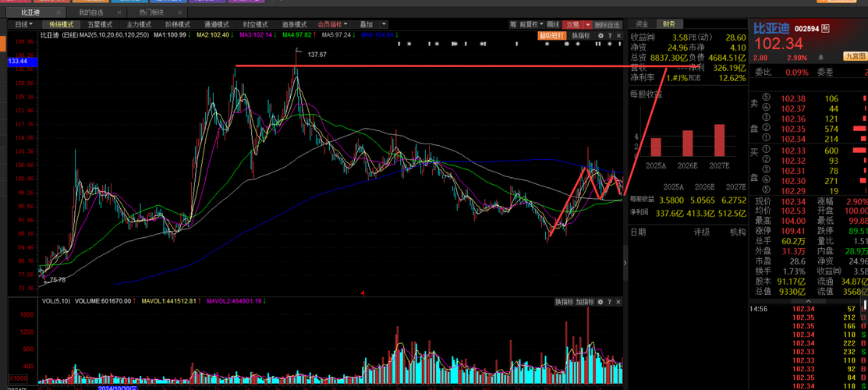Viewport: 868px width, 390px height.
Task: Click the MA2:102.40 indicator value
Action: (x=214, y=35)
